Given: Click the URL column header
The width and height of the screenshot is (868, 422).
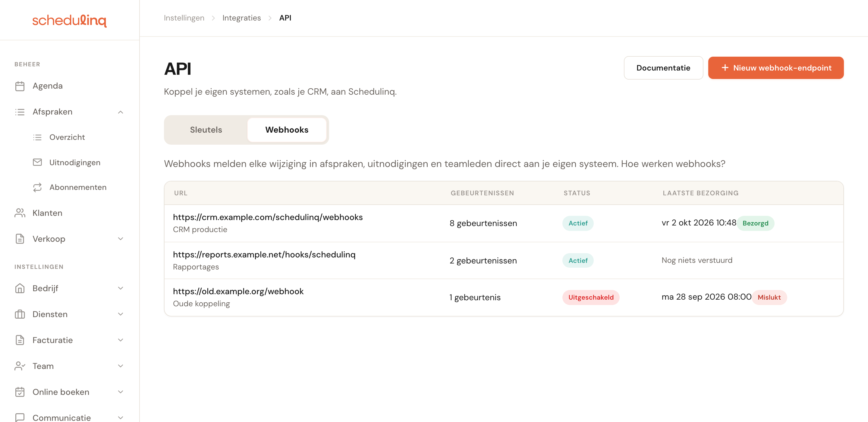Looking at the screenshot, I should pyautogui.click(x=181, y=193).
